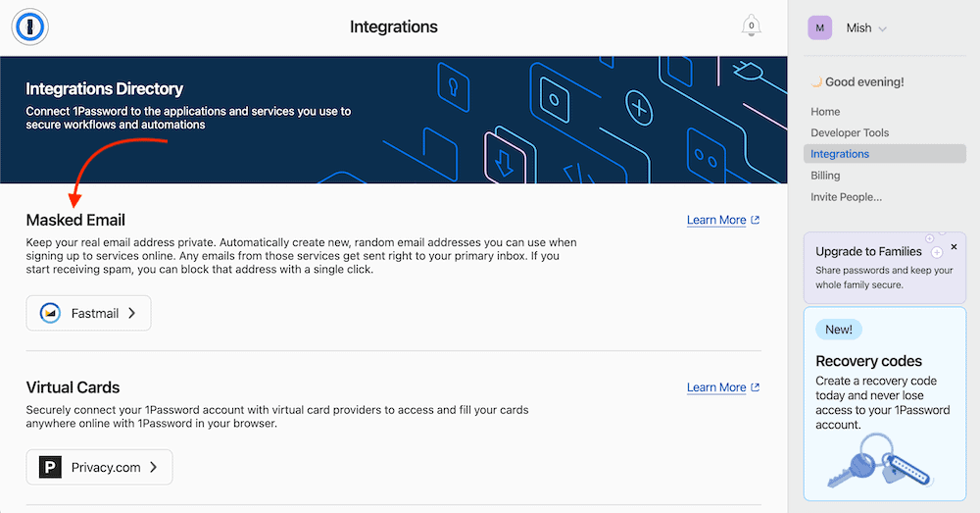Image resolution: width=980 pixels, height=513 pixels.
Task: Click the New! badge
Action: pyautogui.click(x=838, y=330)
